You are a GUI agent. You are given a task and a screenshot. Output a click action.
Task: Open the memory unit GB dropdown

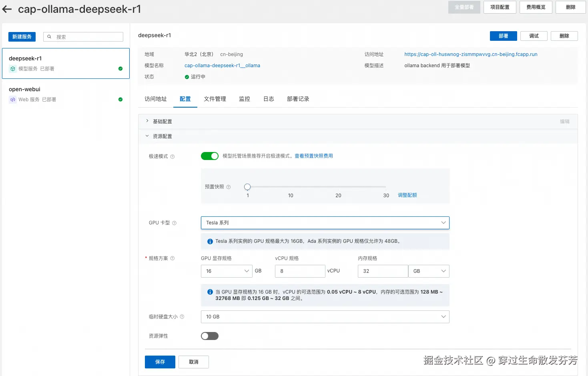(429, 271)
